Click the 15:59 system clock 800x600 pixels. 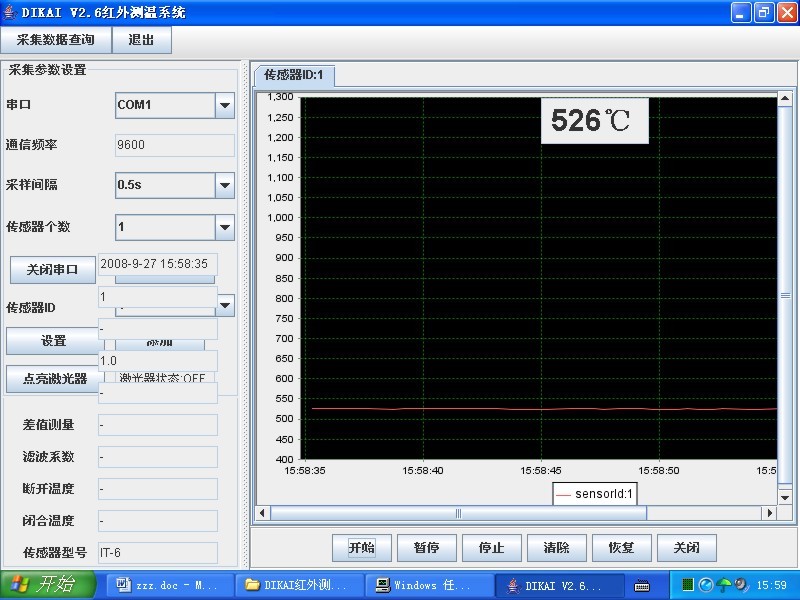(771, 585)
